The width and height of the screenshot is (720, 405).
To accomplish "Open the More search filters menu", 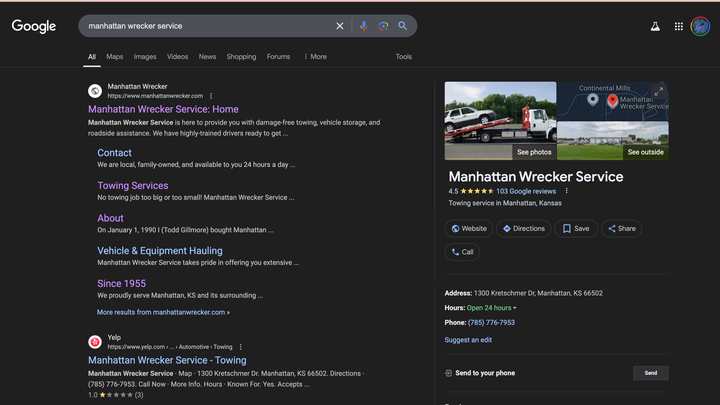I will [x=315, y=56].
